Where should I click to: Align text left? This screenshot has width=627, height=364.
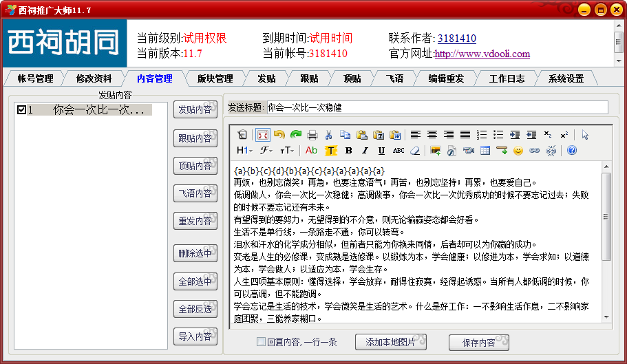click(416, 135)
